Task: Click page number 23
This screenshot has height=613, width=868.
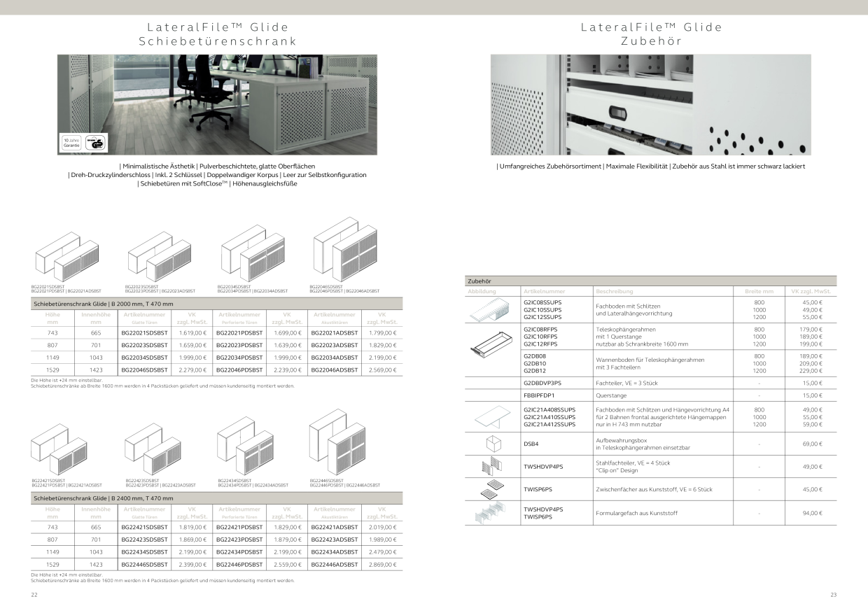Action: pyautogui.click(x=833, y=595)
